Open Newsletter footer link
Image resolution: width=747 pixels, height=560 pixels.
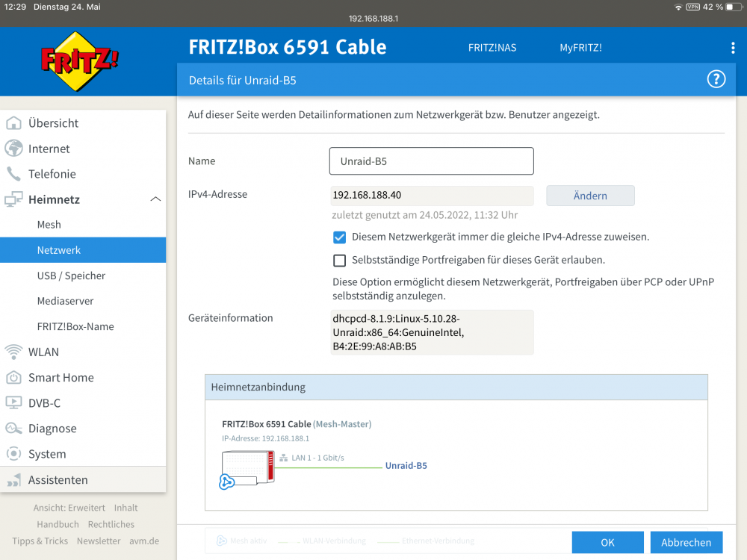[x=99, y=541]
